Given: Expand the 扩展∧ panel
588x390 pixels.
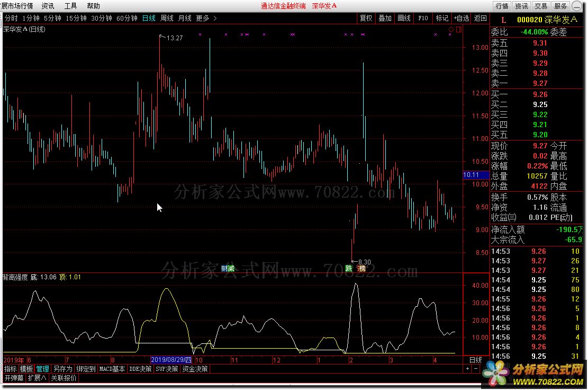Looking at the screenshot, I should pos(37,378).
